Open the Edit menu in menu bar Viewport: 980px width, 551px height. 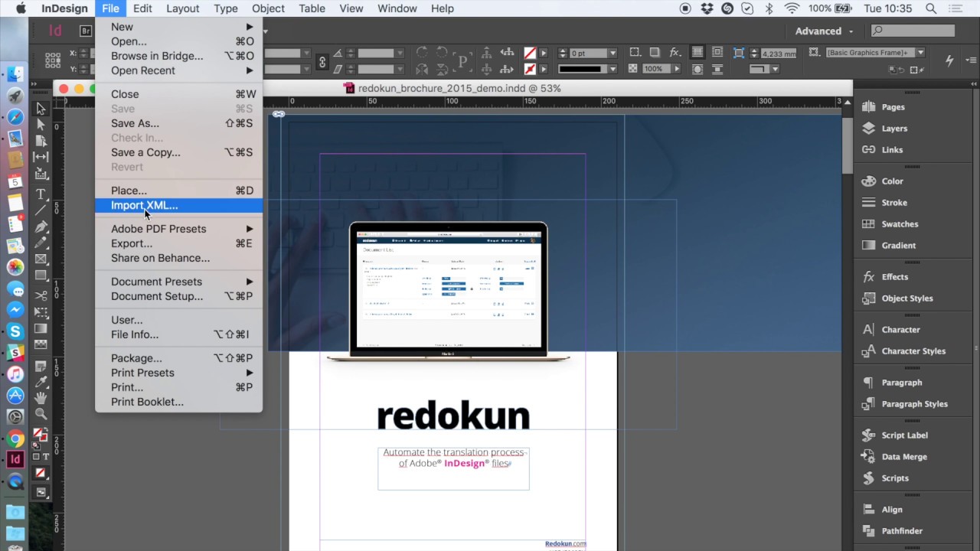142,8
